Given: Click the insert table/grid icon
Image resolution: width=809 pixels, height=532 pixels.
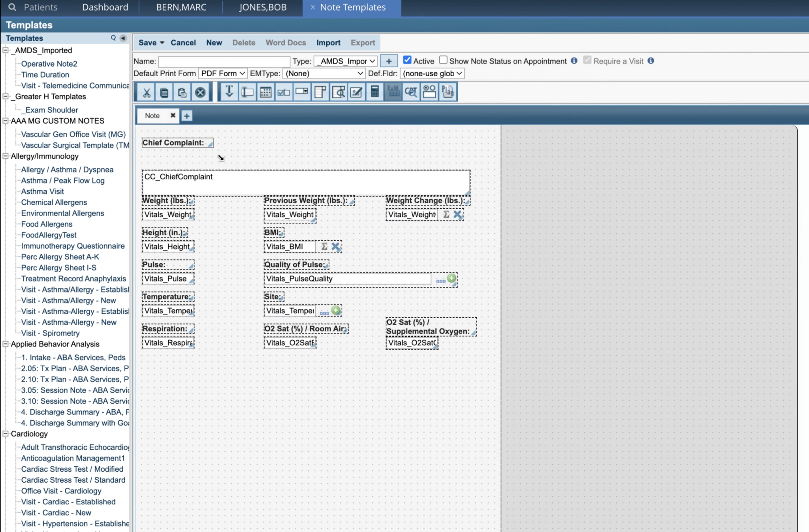Looking at the screenshot, I should pos(265,92).
